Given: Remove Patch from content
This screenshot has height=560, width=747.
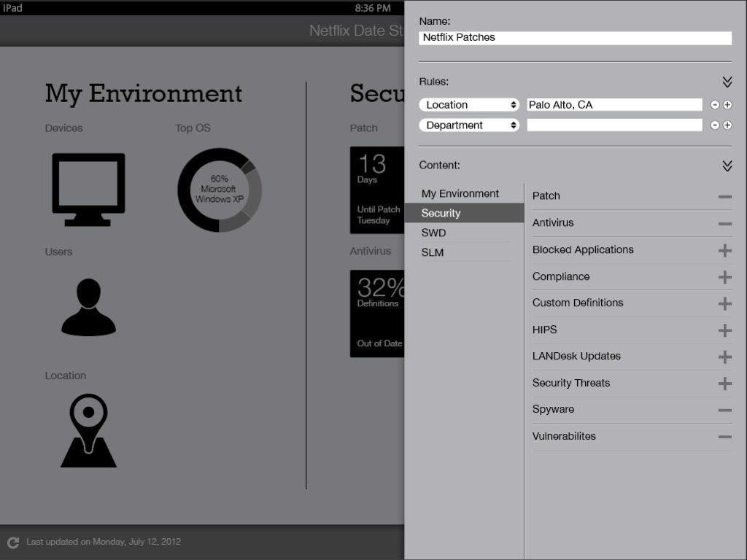Looking at the screenshot, I should pos(725,196).
